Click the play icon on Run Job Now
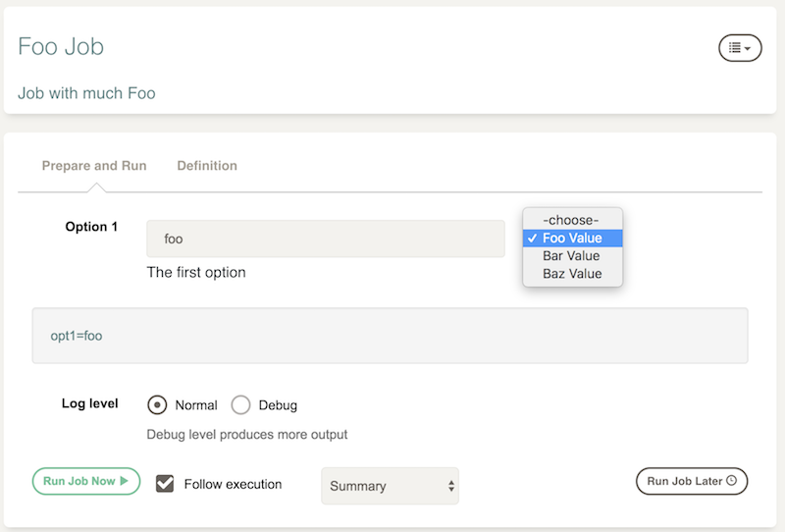785x532 pixels. (x=125, y=481)
